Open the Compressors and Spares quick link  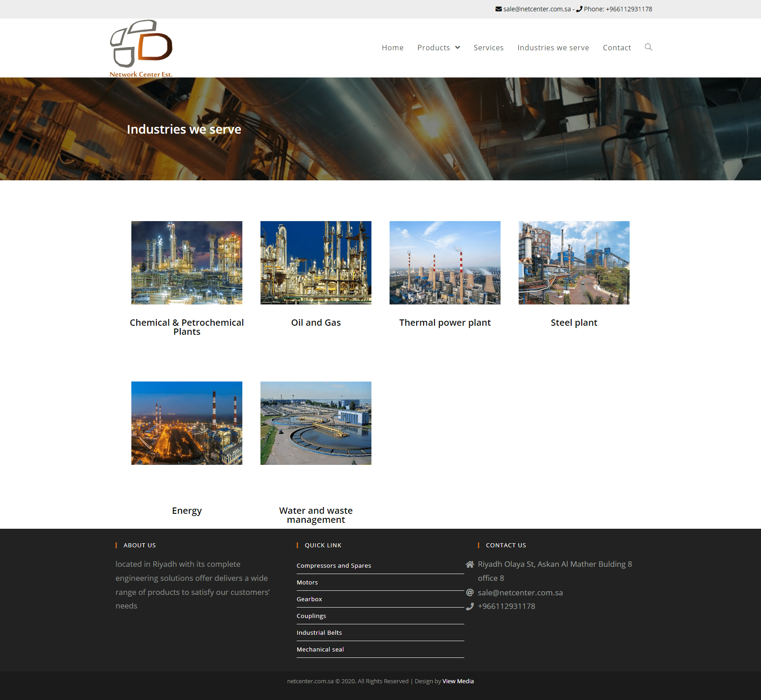coord(333,565)
